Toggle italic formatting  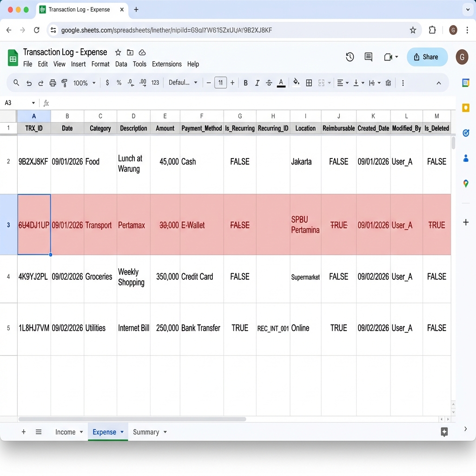coord(257,83)
